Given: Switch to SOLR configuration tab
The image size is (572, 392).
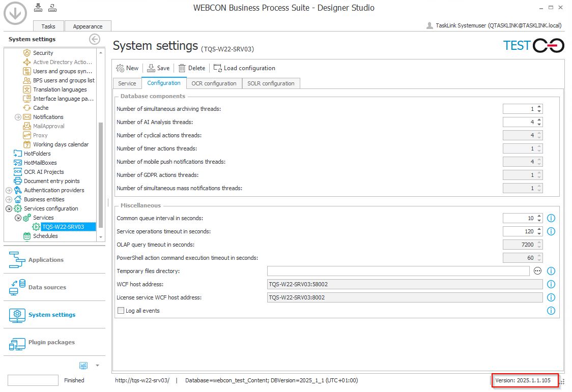Looking at the screenshot, I should click(271, 83).
